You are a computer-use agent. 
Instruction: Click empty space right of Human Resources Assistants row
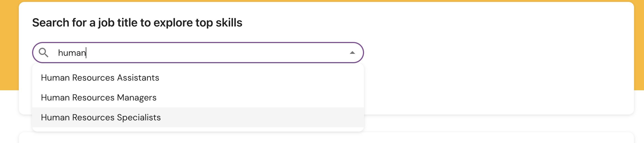click(x=261, y=78)
